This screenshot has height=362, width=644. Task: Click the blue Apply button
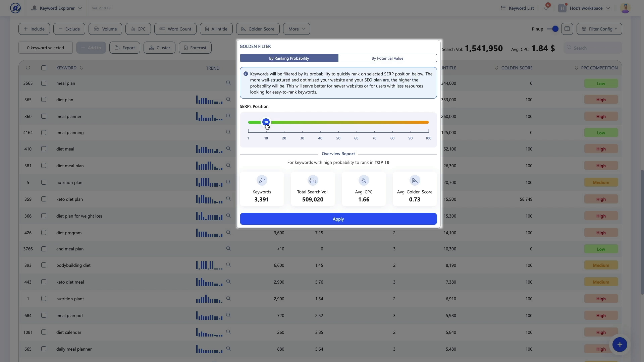(x=338, y=219)
